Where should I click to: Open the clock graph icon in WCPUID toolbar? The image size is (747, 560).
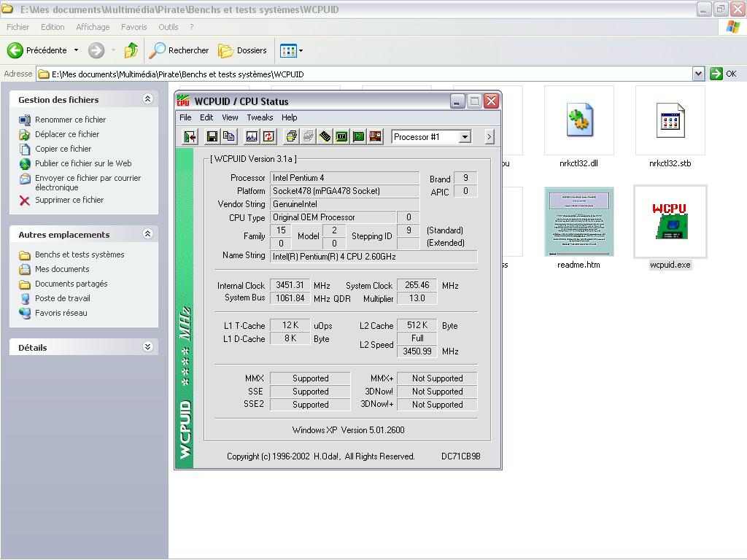[252, 137]
